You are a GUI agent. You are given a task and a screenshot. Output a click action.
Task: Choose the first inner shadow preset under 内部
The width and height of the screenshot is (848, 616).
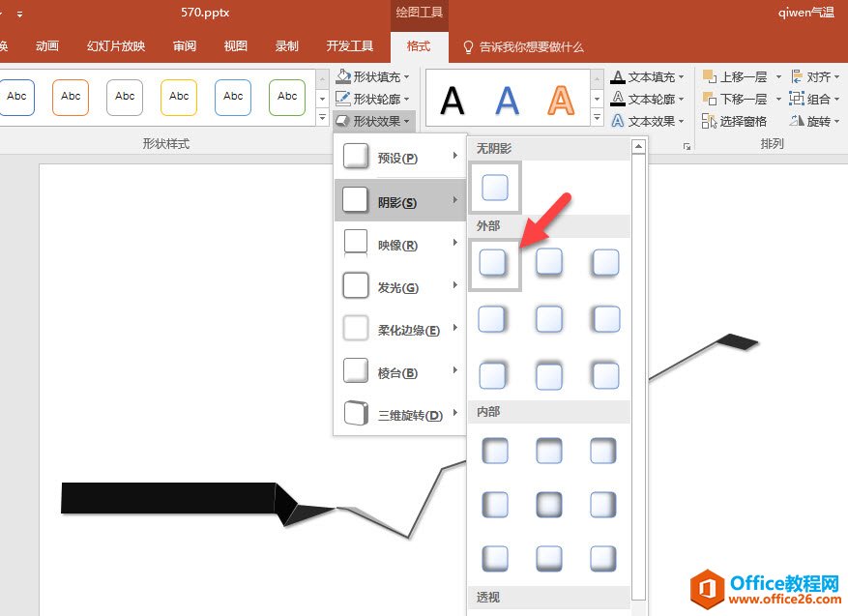(x=494, y=450)
